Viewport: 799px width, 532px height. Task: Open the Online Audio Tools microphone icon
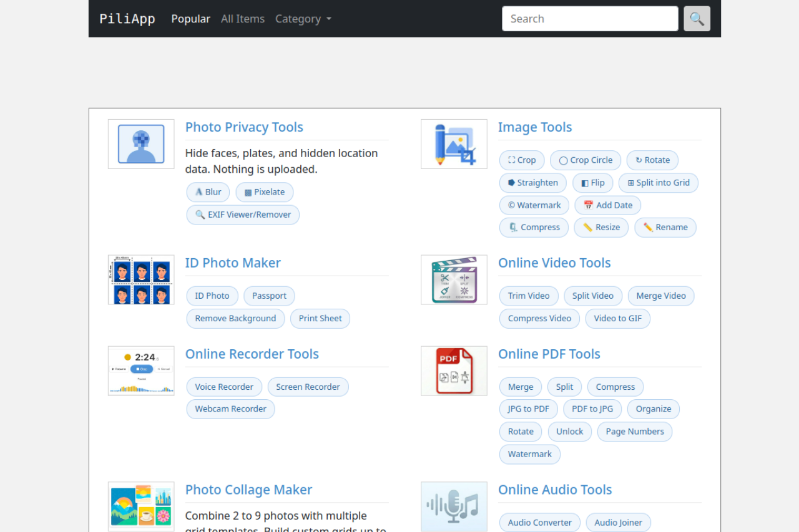(x=454, y=506)
